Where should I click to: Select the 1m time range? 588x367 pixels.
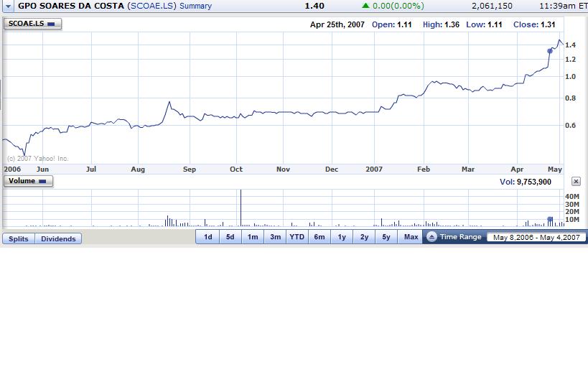click(253, 237)
